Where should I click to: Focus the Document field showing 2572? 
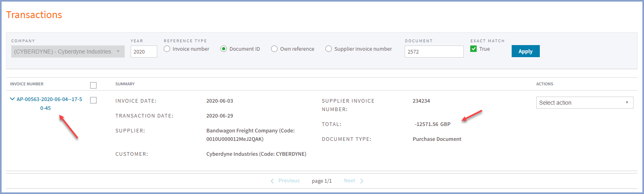[434, 52]
